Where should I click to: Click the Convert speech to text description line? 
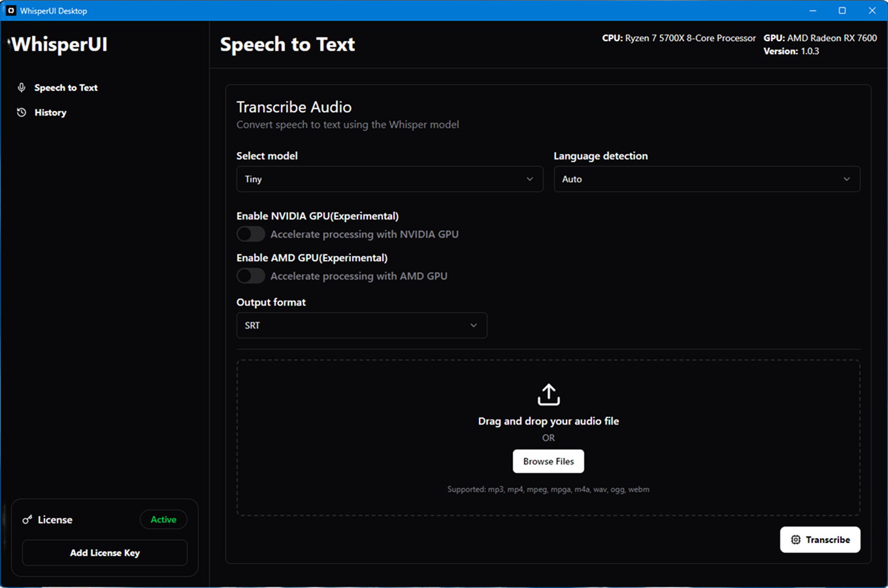[348, 125]
